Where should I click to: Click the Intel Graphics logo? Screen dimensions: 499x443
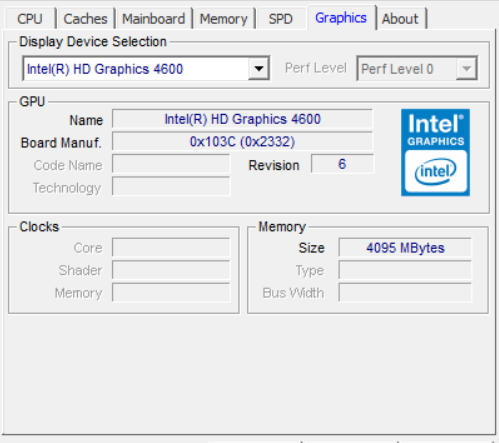point(435,152)
